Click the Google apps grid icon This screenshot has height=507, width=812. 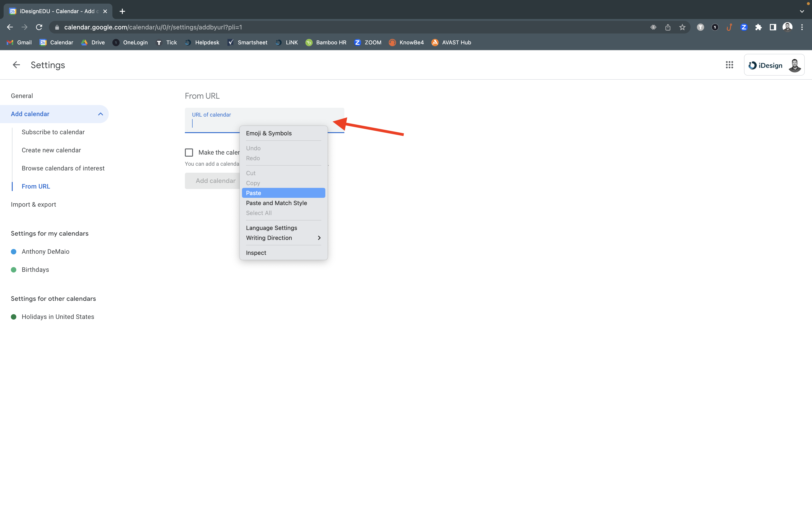point(729,65)
